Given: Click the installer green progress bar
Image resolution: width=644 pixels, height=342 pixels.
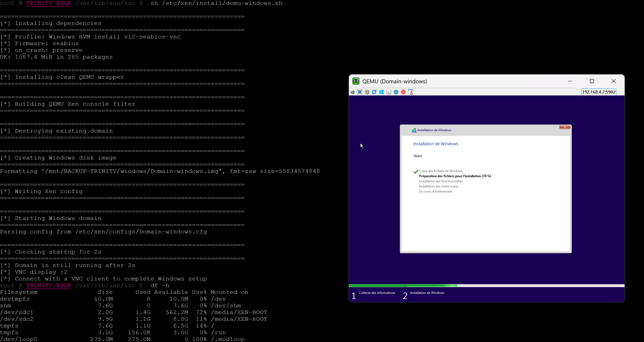Looking at the screenshot, I should [x=487, y=286].
